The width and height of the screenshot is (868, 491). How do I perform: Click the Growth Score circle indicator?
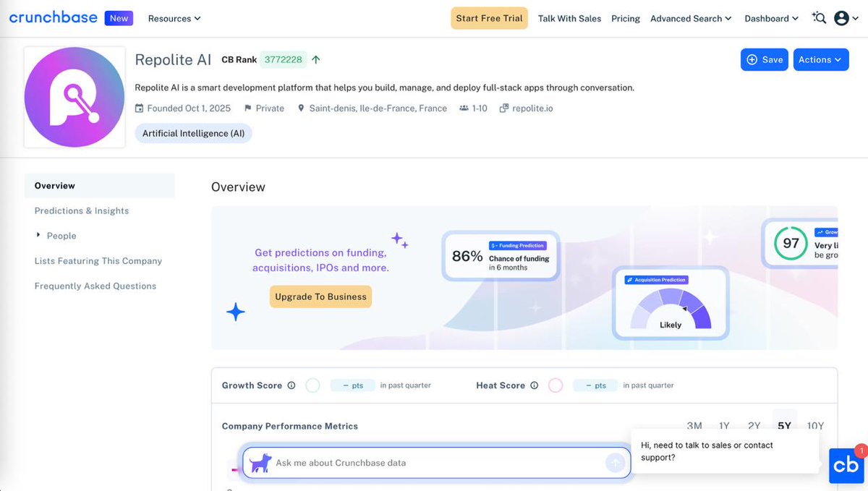coord(312,385)
